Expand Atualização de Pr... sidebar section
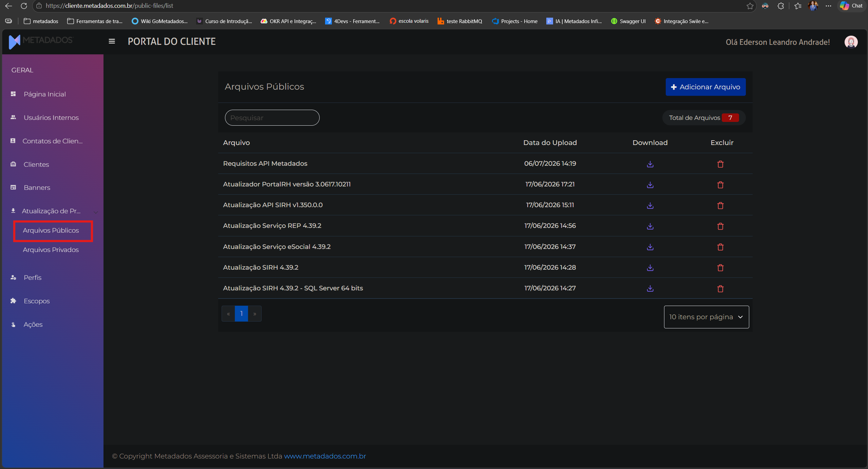Image resolution: width=868 pixels, height=469 pixels. (x=54, y=211)
